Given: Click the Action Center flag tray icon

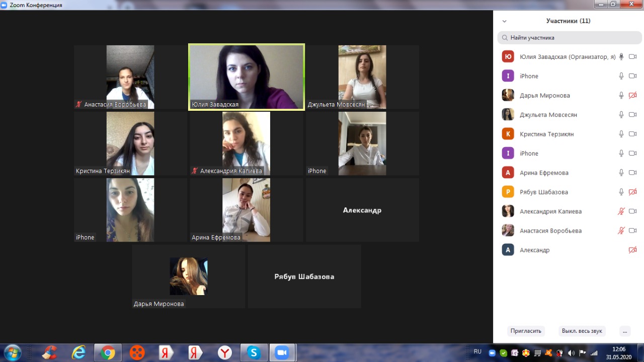Looking at the screenshot, I should click(x=583, y=352).
